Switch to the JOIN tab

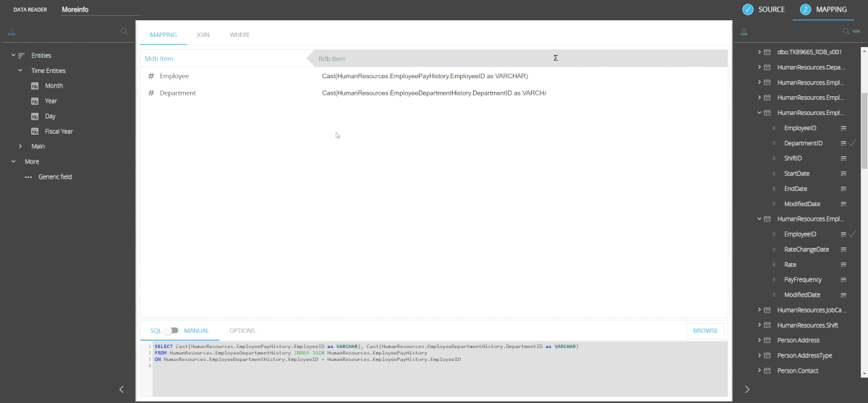[x=203, y=35]
